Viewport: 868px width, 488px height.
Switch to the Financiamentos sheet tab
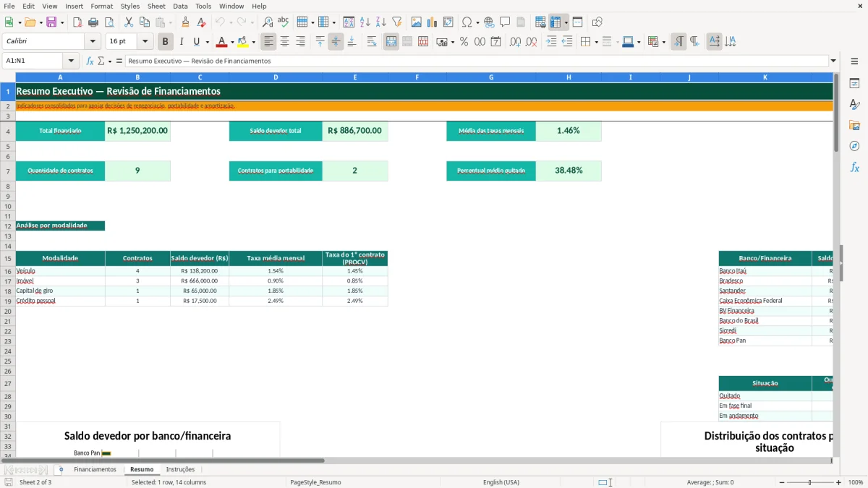tap(95, 469)
